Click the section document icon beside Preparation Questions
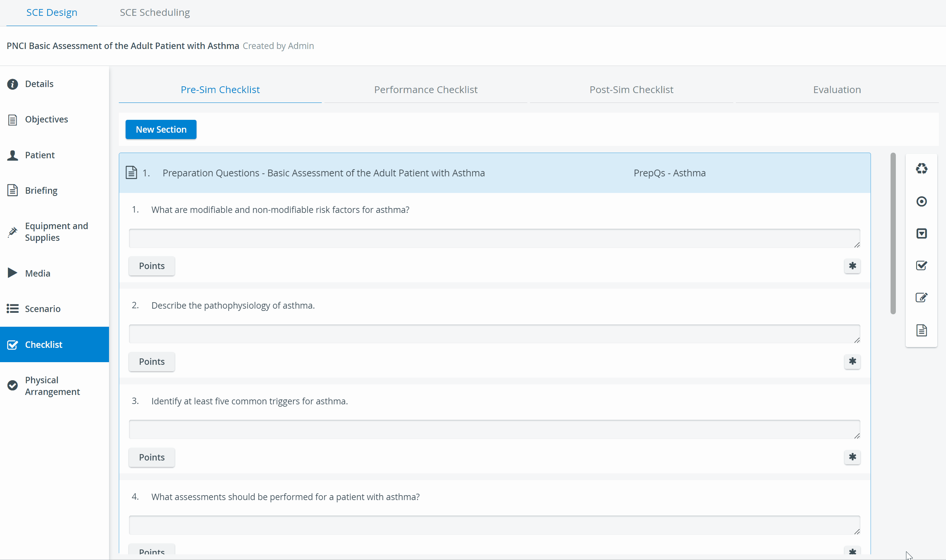The height and width of the screenshot is (560, 946). click(x=131, y=173)
